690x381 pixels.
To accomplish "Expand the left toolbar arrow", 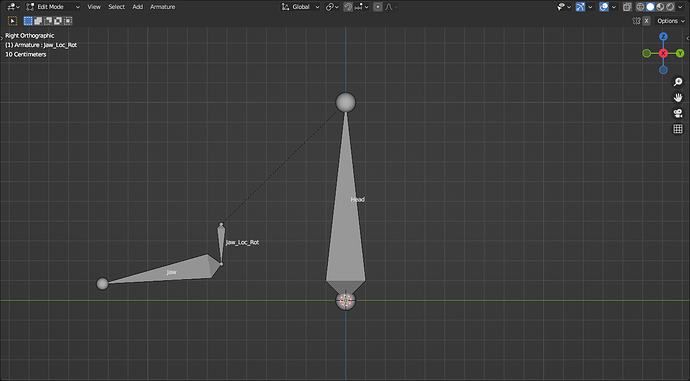I will coord(2,38).
